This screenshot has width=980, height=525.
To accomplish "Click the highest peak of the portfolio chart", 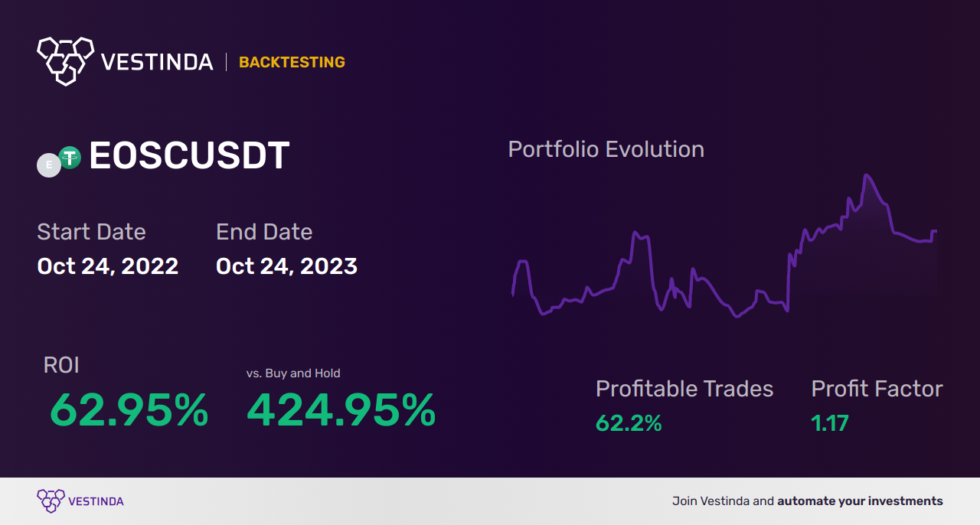I will 866,176.
